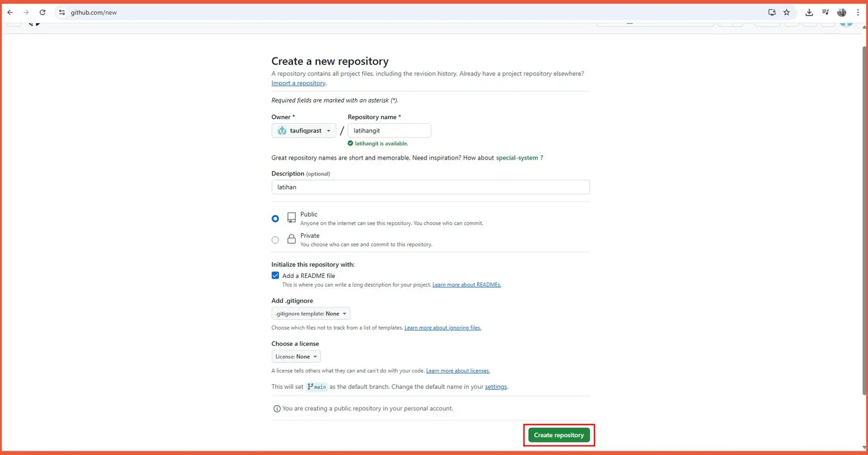Open the browser downloads icon
This screenshot has width=868, height=455.
pos(809,12)
